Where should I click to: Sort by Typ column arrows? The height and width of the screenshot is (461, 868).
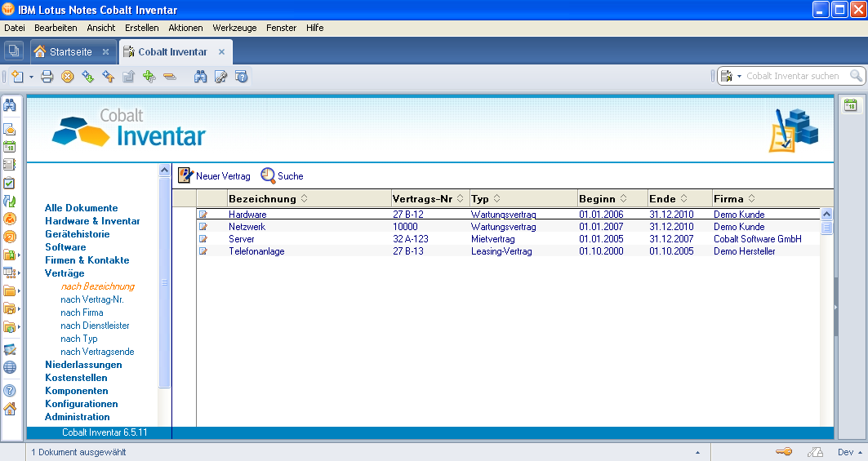496,198
